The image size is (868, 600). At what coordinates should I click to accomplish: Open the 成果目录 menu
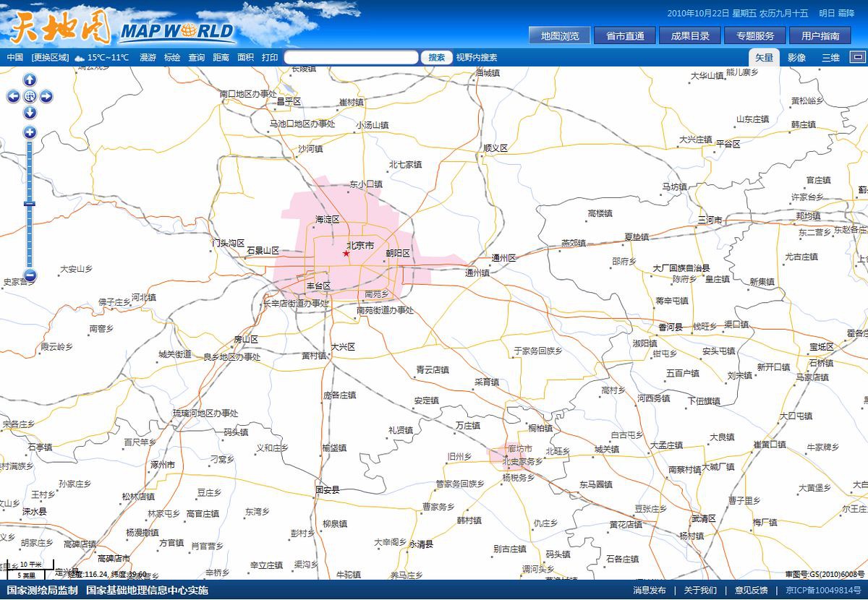click(x=690, y=35)
